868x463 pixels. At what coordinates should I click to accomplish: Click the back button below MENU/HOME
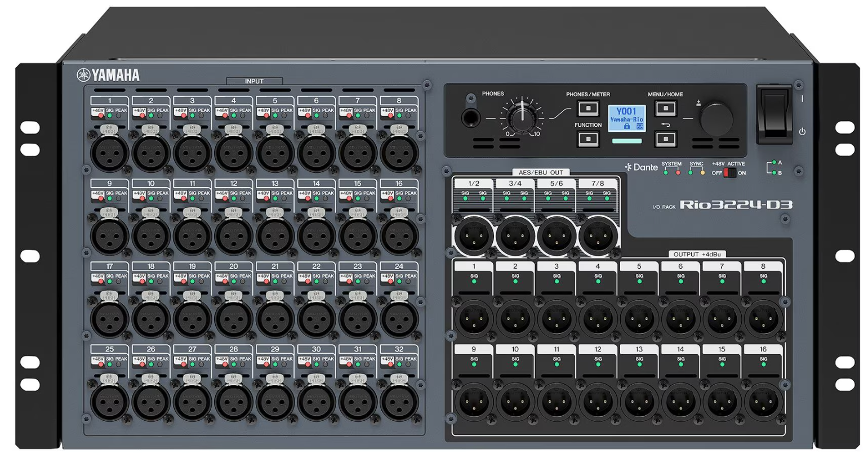[x=666, y=139]
